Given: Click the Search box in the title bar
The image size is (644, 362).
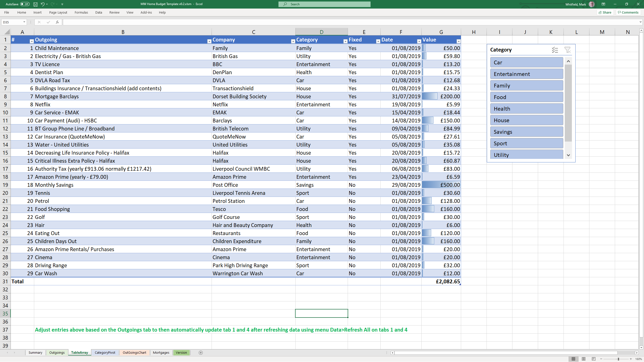Looking at the screenshot, I should coord(324,4).
